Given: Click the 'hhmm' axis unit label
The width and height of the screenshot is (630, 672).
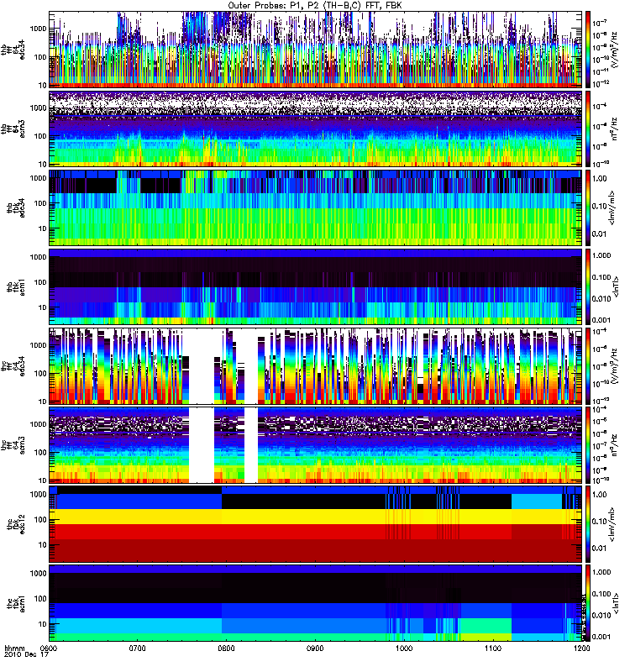Looking at the screenshot, I should (x=14, y=648).
